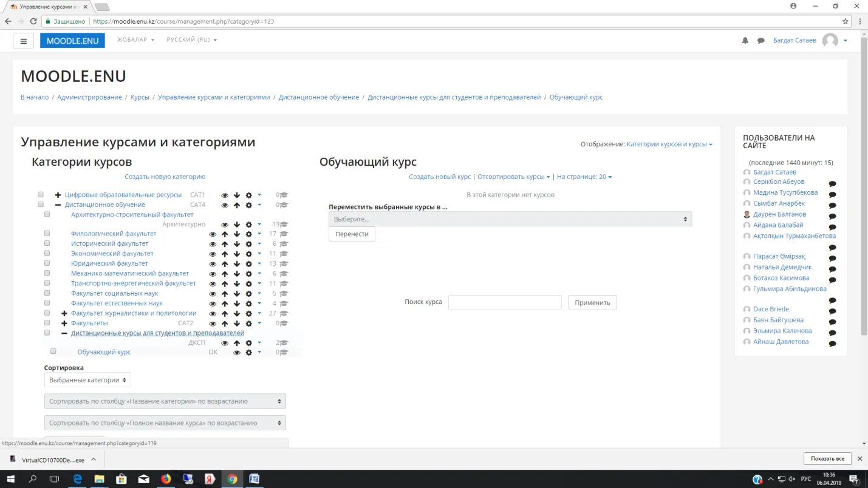Open Microsoft Edge from taskbar
The image size is (868, 488).
click(x=78, y=479)
